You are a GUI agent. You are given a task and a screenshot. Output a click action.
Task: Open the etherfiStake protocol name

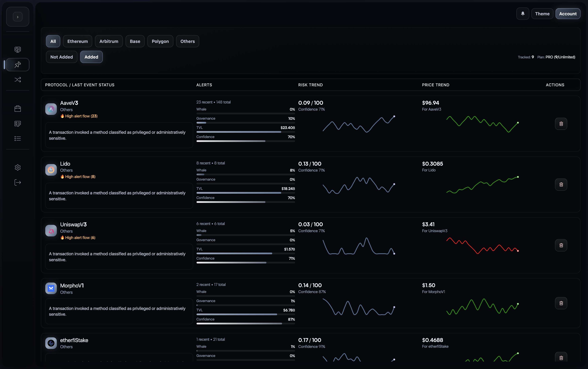pos(74,340)
